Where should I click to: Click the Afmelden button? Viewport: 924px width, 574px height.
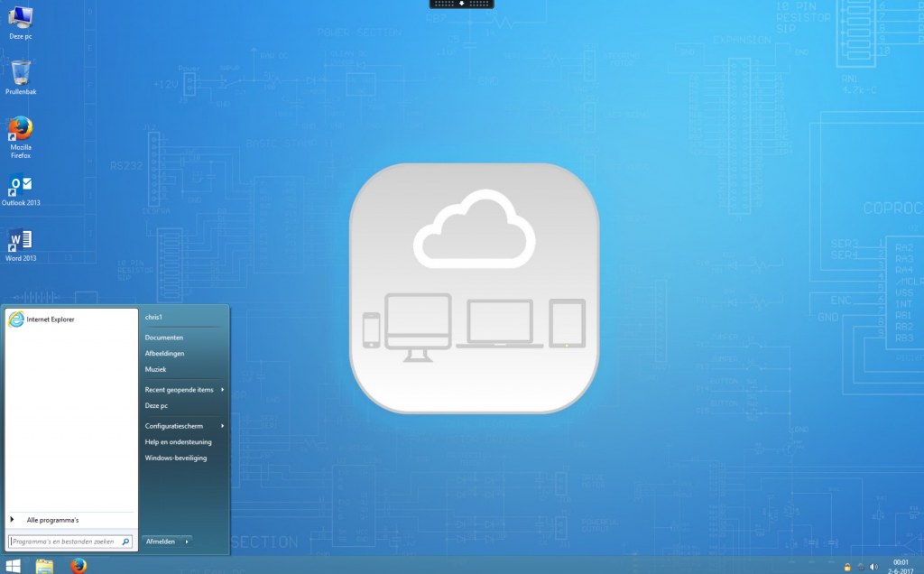coord(160,542)
